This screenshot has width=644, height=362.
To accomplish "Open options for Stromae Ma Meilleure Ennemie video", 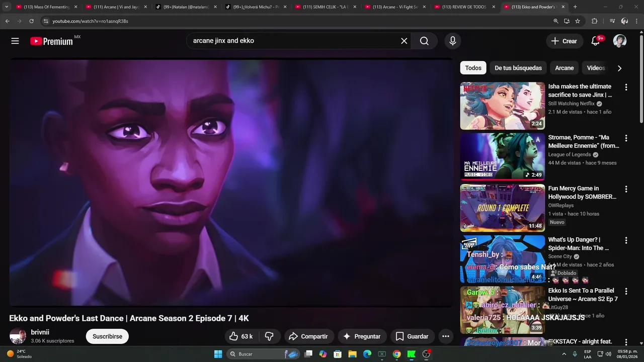I will 626,138.
